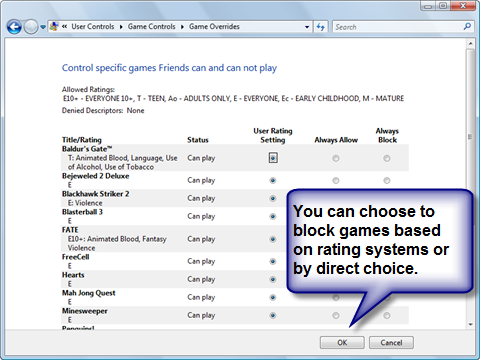This screenshot has width=480, height=360.
Task: Click the scrollbar up arrow
Action: click(470, 44)
